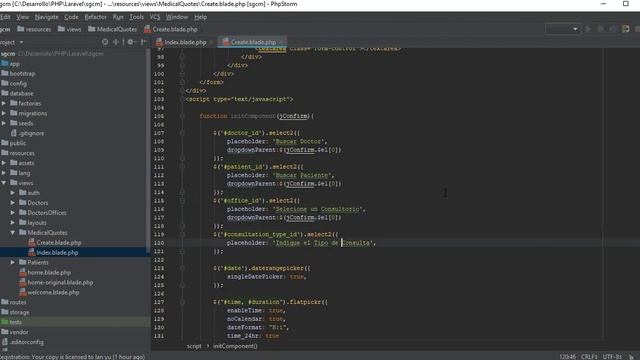Open the Navigate menu
Viewport: 640px width, 360px height.
[x=47, y=17]
